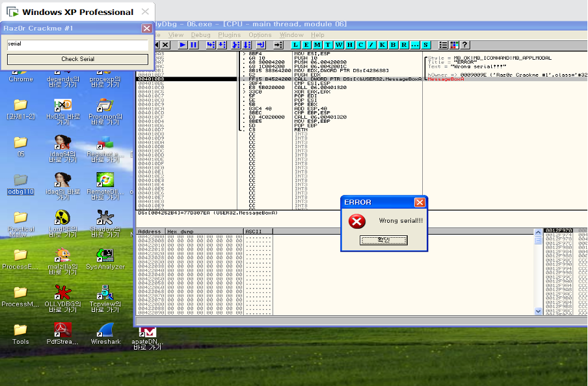Viewport: 588px width, 386px height.
Task: Close the Raz0r Crackme #1 window
Action: point(146,29)
